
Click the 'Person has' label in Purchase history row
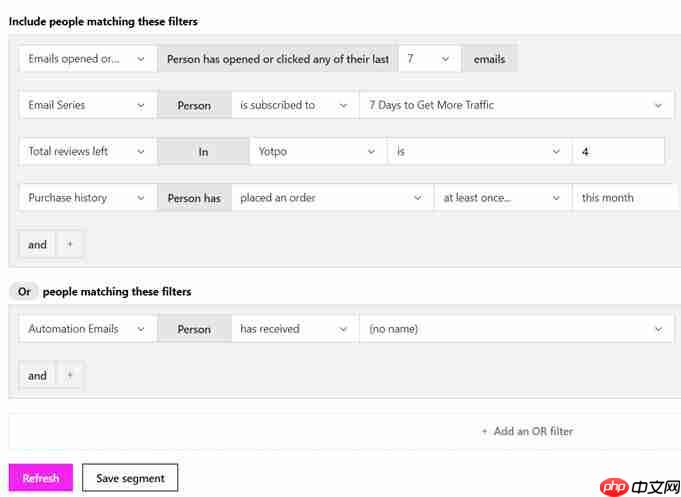194,198
